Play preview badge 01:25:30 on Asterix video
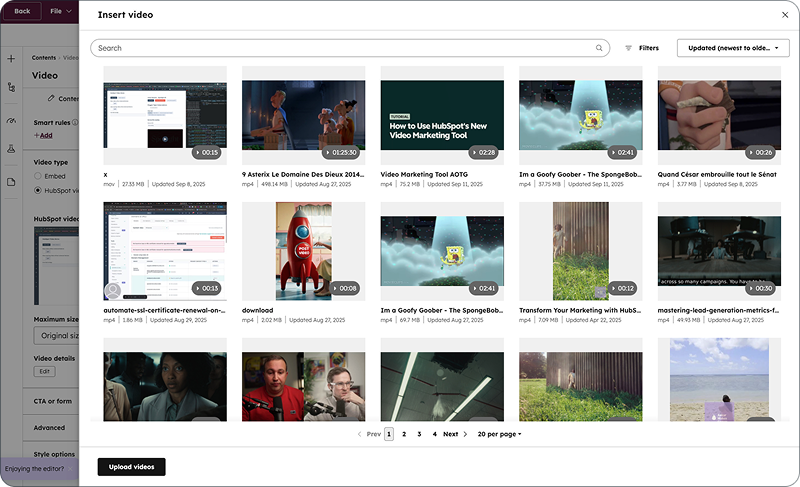The image size is (800, 487). 341,152
